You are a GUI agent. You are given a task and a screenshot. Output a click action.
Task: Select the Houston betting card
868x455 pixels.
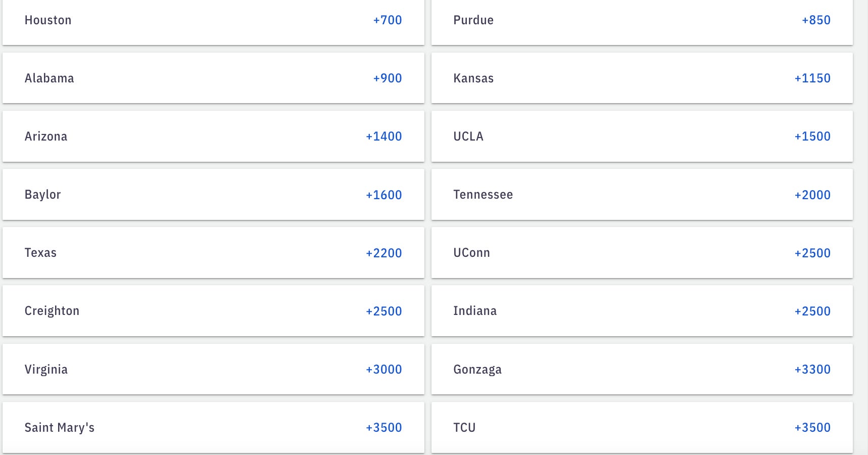point(213,21)
